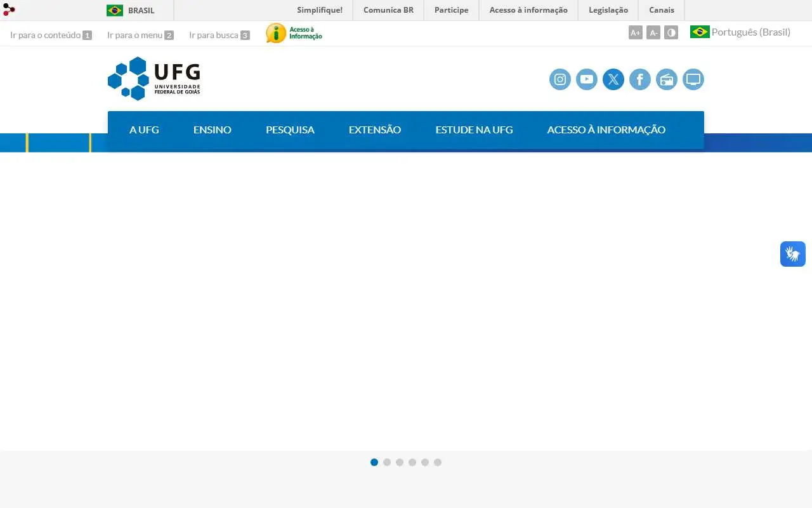Viewport: 812px width, 508px height.
Task: Select fifth carousel slide dot
Action: 425,462
